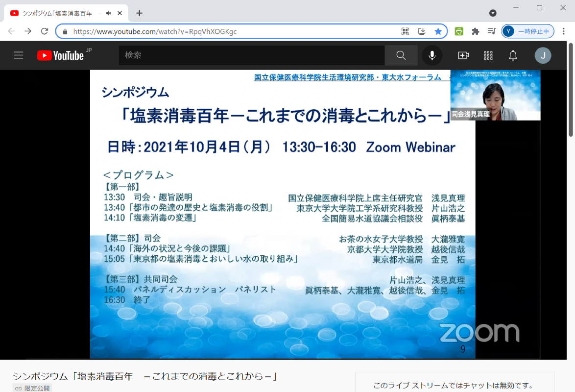Image resolution: width=575 pixels, height=392 pixels.
Task: Open the Chrome three-dot menu
Action: 564,31
